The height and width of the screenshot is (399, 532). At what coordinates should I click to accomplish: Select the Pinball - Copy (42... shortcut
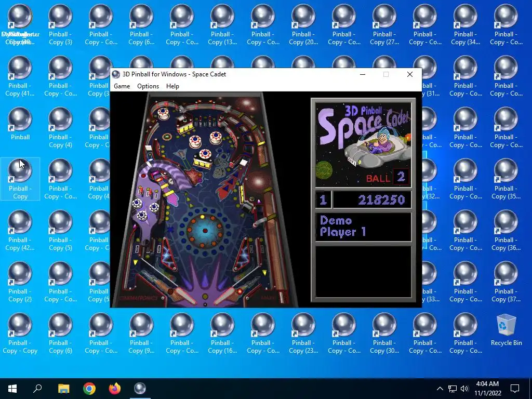coord(20,231)
